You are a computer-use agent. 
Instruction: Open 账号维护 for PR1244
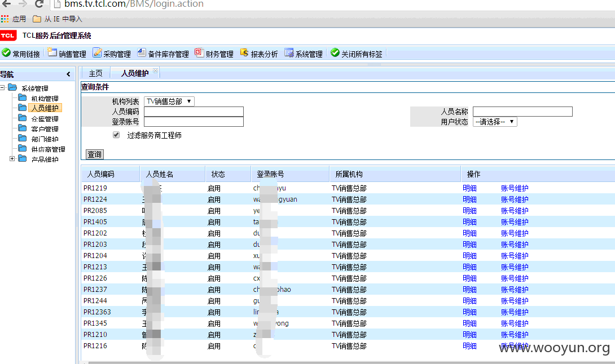[515, 301]
